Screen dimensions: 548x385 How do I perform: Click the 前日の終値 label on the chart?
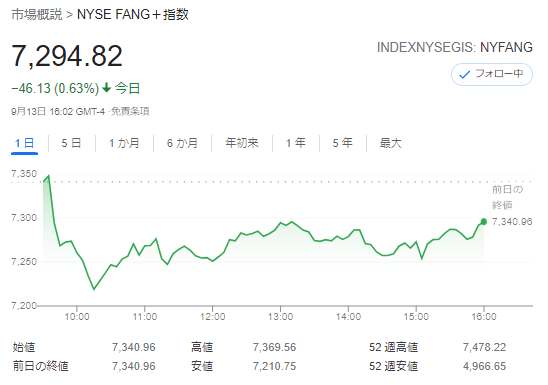507,197
